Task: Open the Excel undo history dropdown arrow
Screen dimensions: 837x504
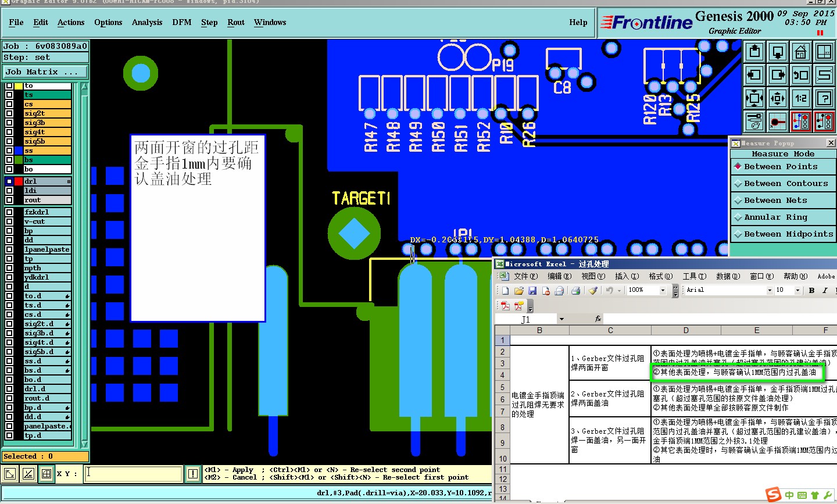Action: [619, 290]
